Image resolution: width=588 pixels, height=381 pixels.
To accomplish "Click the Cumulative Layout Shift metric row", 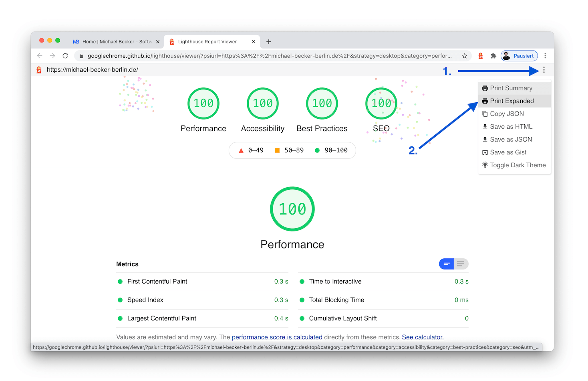I will click(383, 318).
